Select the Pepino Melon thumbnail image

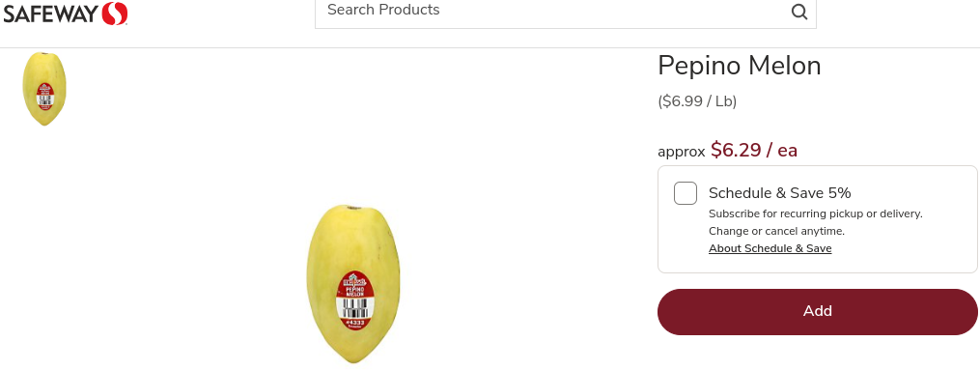click(x=44, y=89)
